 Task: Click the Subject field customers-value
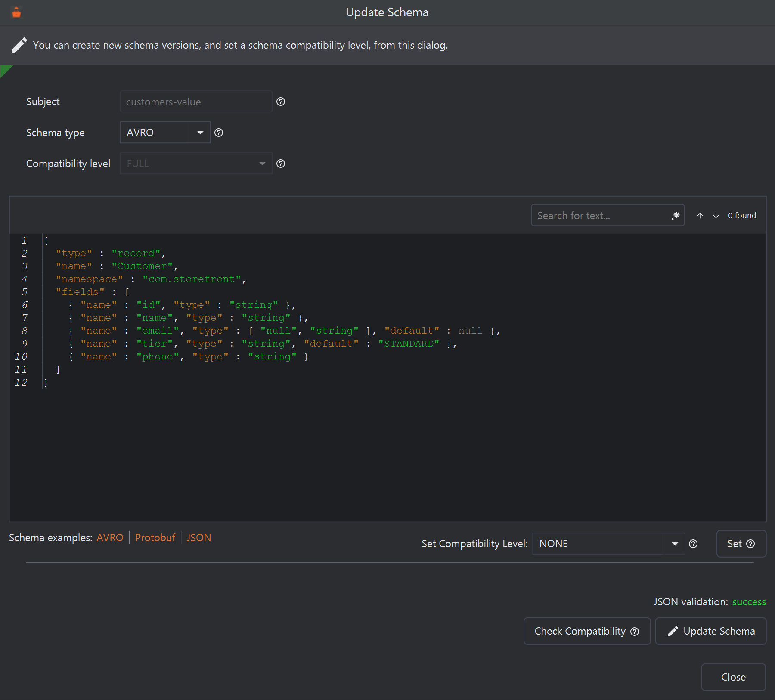(196, 102)
